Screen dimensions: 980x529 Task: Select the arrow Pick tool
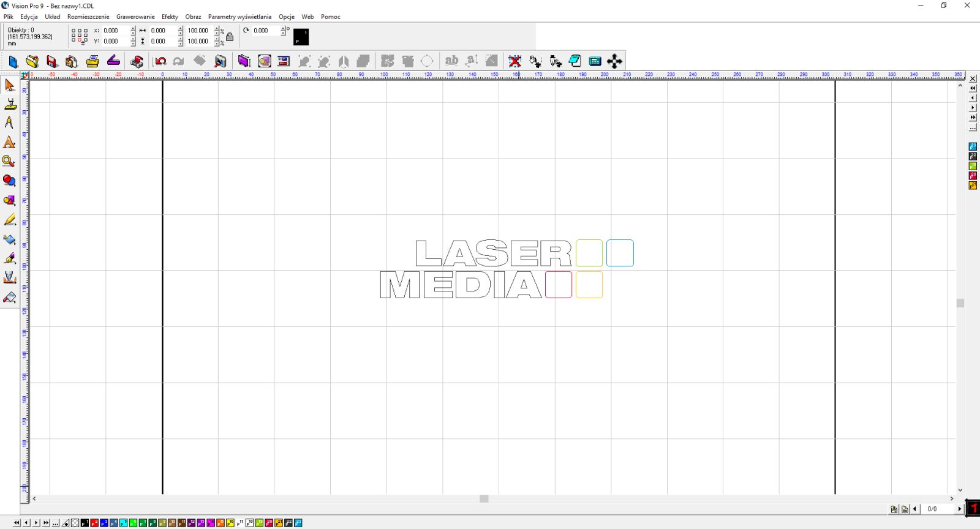click(9, 85)
